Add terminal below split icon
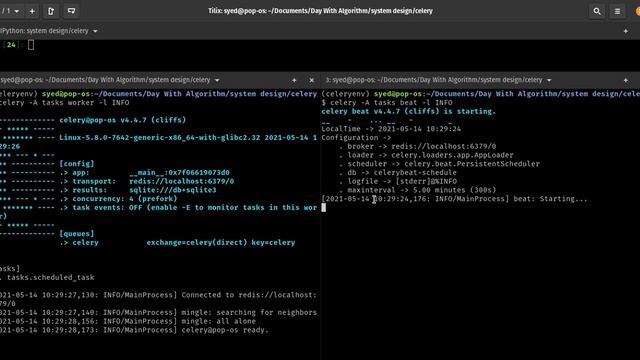The width and height of the screenshot is (640, 360). click(71, 11)
